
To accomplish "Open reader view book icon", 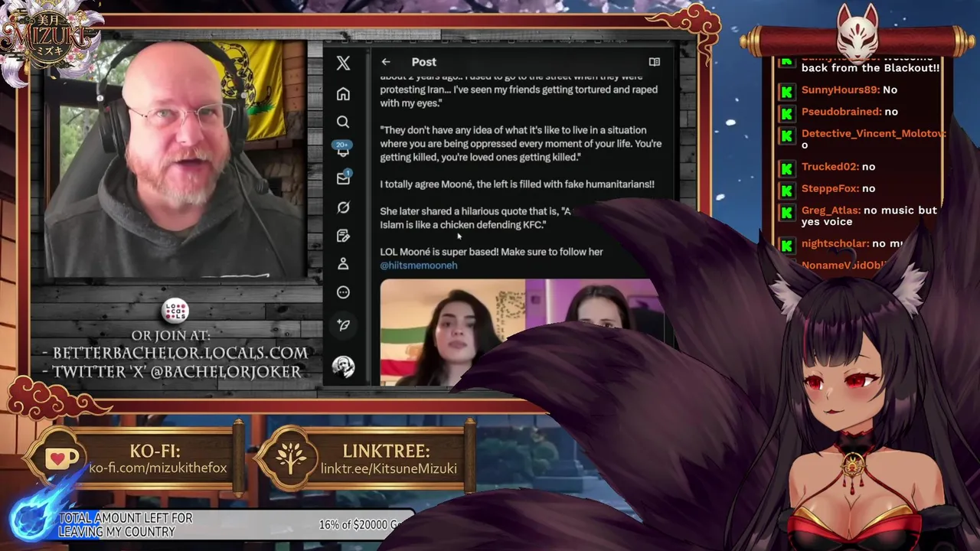I will click(655, 62).
